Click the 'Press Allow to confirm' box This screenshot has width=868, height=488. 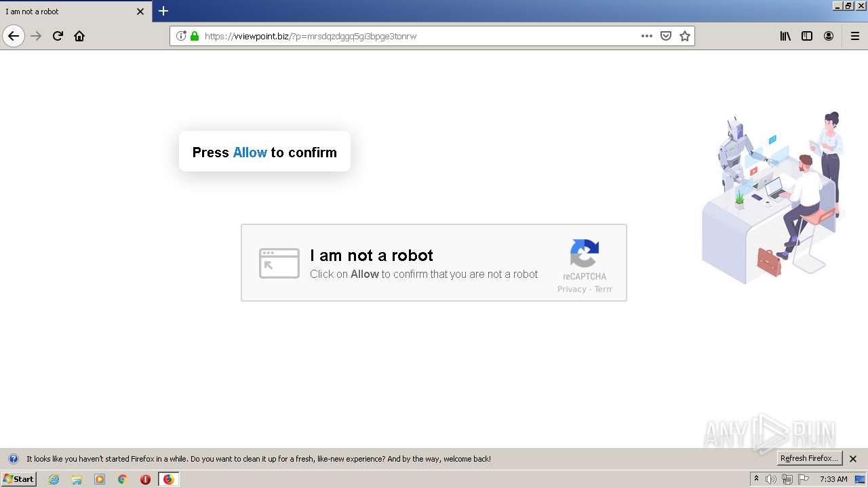pyautogui.click(x=264, y=151)
